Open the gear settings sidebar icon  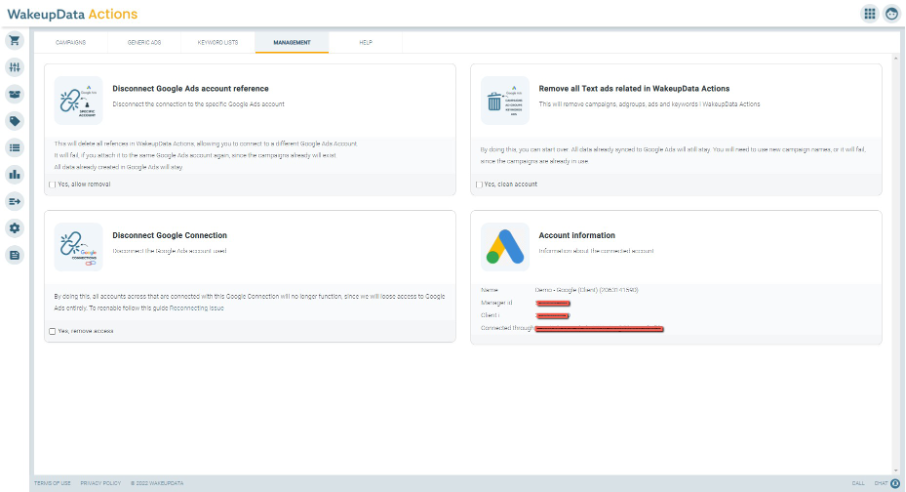(x=14, y=228)
